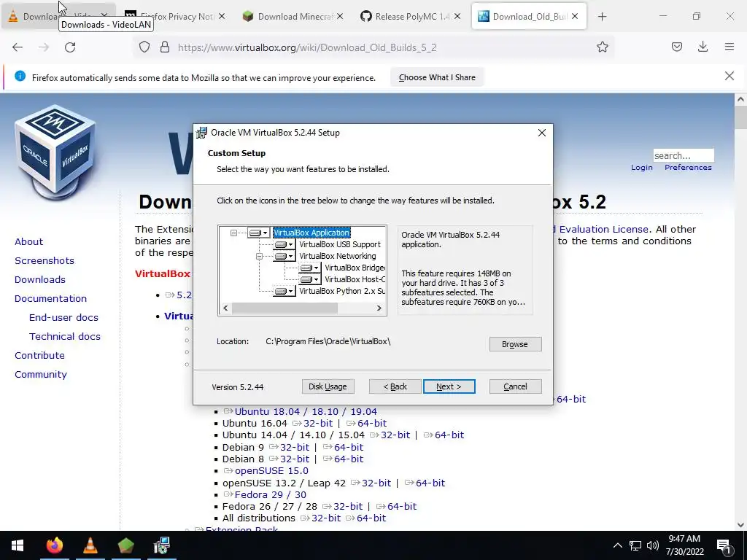
Task: Click the Browse button for install location
Action: [x=515, y=344]
